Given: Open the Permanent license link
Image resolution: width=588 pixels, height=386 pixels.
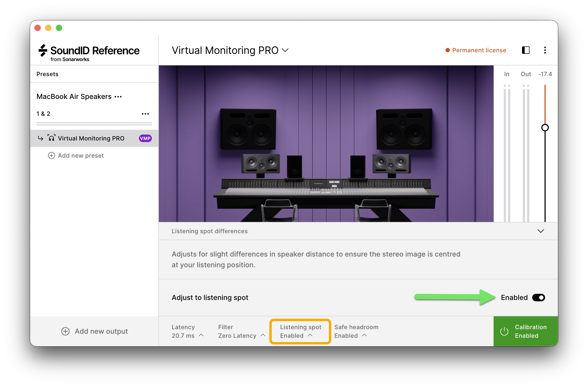Looking at the screenshot, I should tap(479, 50).
